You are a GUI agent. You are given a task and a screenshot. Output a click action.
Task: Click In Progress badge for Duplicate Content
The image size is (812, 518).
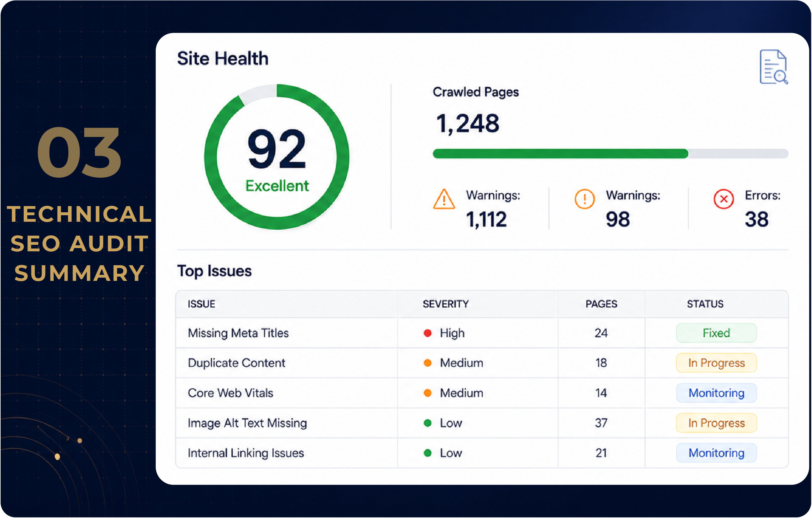[717, 363]
